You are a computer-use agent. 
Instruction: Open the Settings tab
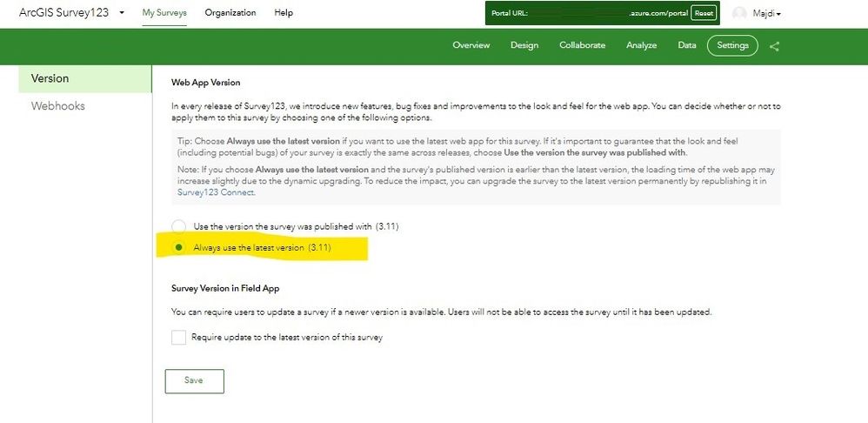(732, 45)
